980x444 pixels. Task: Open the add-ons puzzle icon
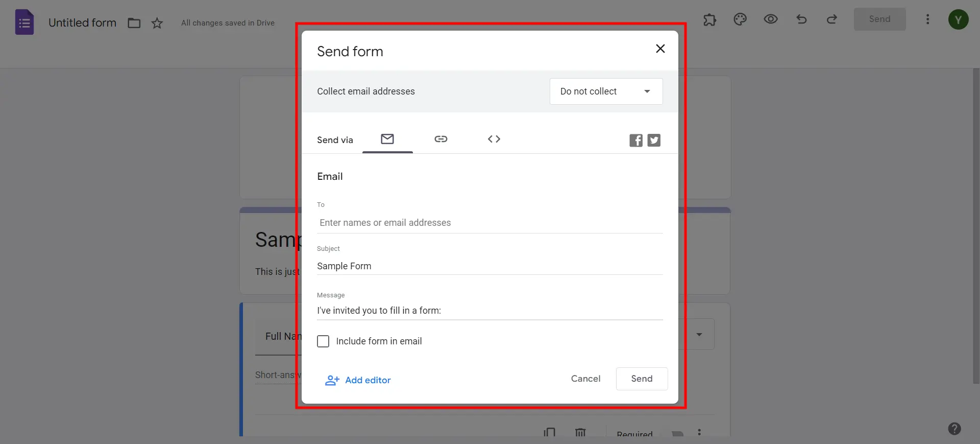coord(709,19)
